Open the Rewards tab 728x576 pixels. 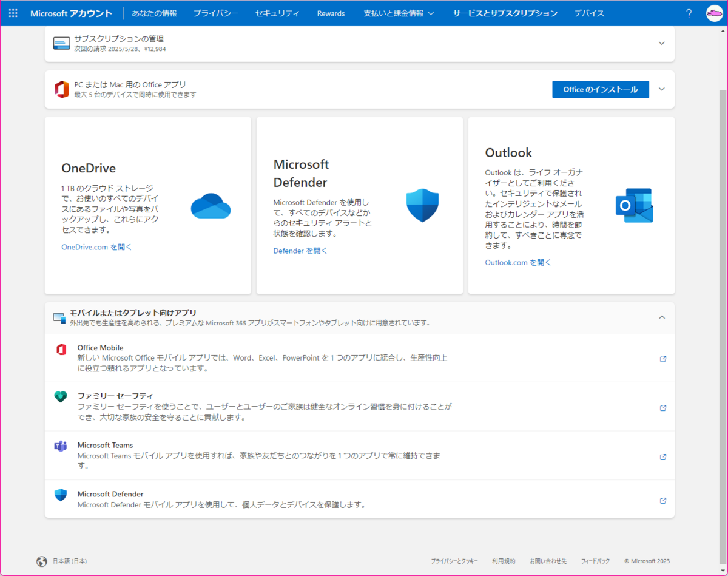pos(331,13)
